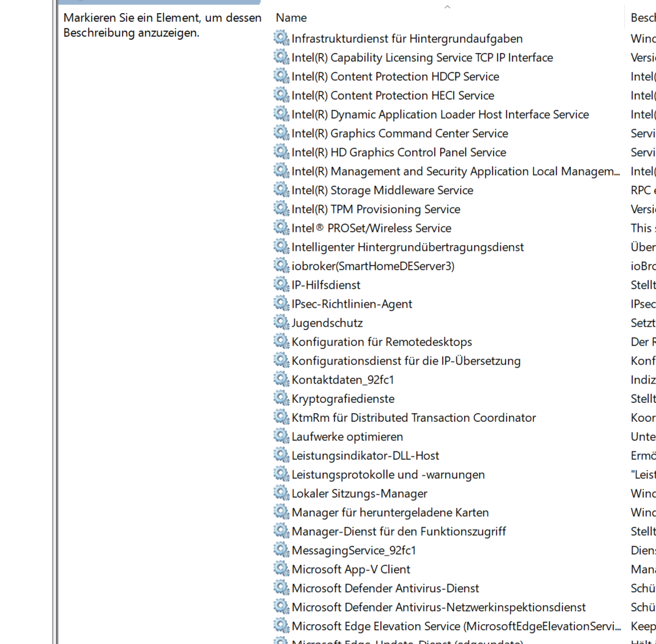This screenshot has height=644, width=656.
Task: Click gear icon of Konfiguration für Remotedesktops
Action: click(x=281, y=341)
